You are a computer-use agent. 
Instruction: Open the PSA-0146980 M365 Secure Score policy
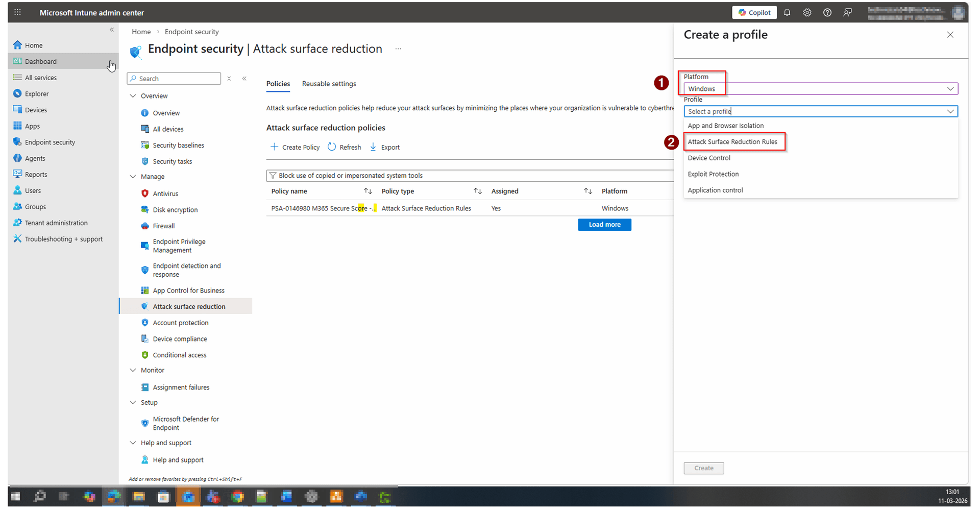point(324,208)
